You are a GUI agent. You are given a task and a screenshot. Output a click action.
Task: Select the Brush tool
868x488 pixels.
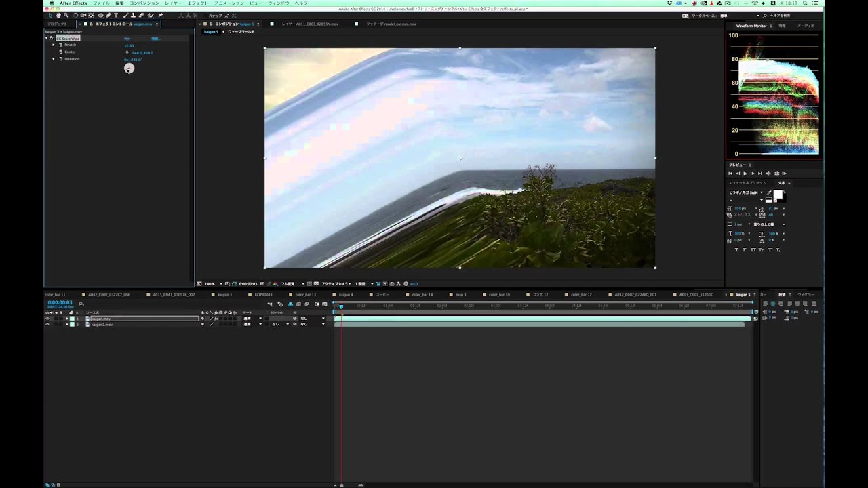[x=125, y=15]
